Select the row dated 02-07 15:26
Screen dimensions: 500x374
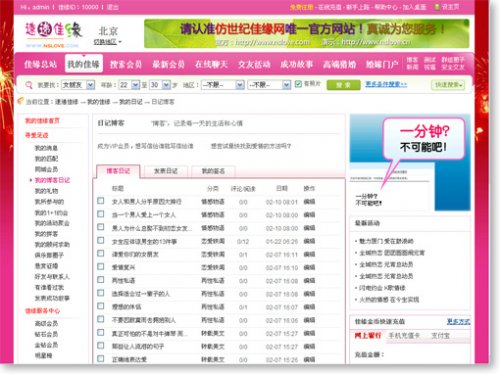[x=101, y=359]
